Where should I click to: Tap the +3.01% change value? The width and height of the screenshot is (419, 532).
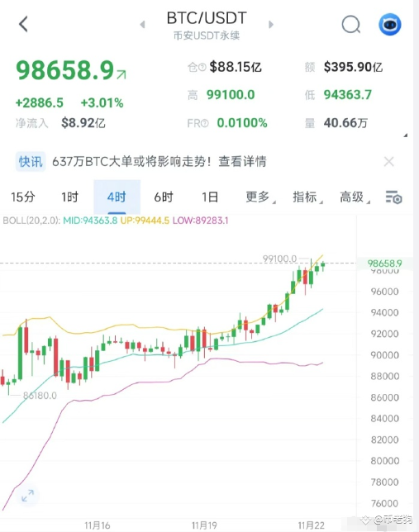pyautogui.click(x=102, y=102)
